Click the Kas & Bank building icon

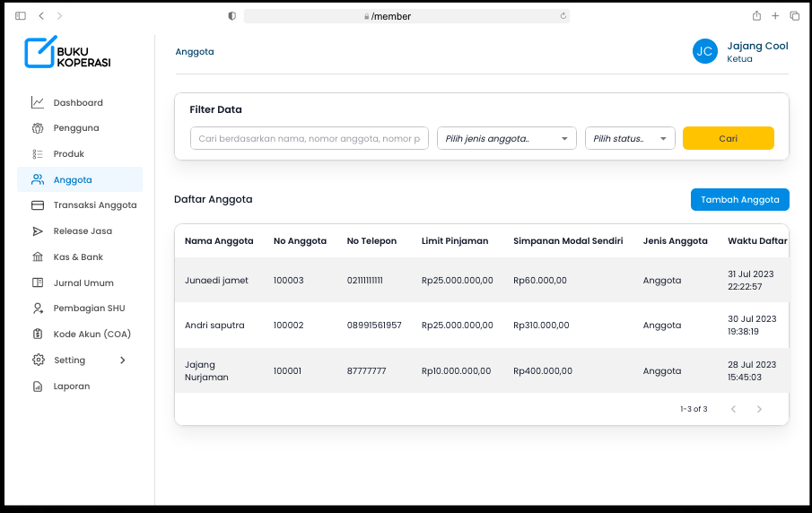click(x=38, y=257)
